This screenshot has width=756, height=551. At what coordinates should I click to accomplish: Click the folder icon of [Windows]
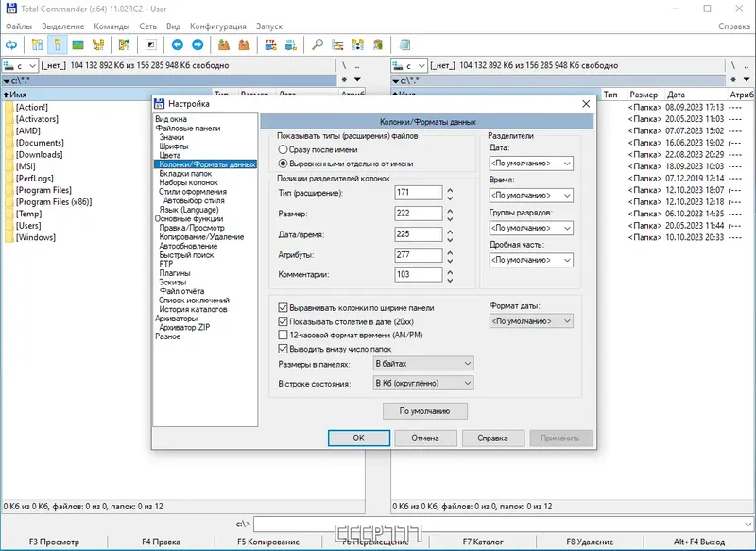click(9, 237)
